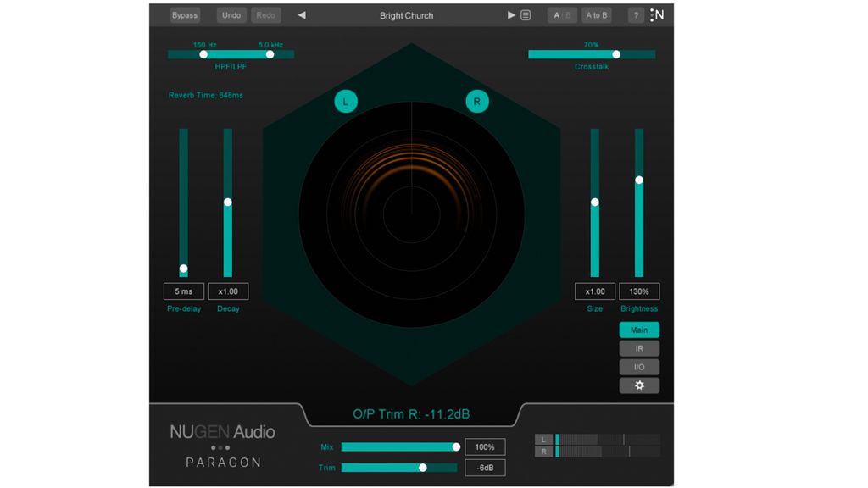The height and width of the screenshot is (488, 868).
Task: Switch to the I/O tab
Action: 639,366
